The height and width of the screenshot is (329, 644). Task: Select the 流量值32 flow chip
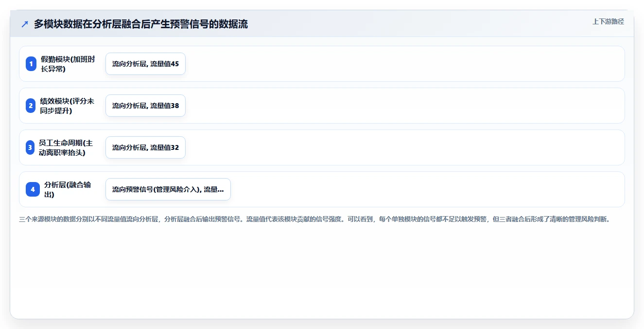point(145,147)
